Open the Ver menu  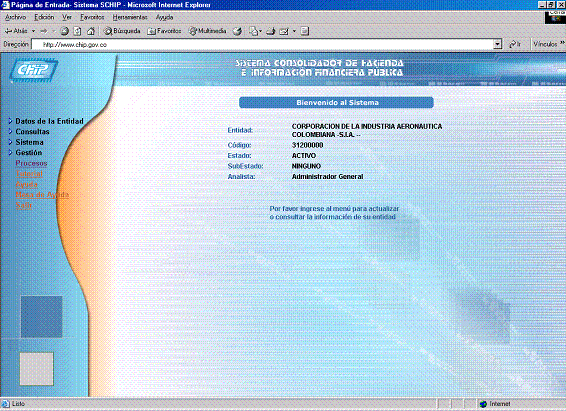[x=67, y=17]
